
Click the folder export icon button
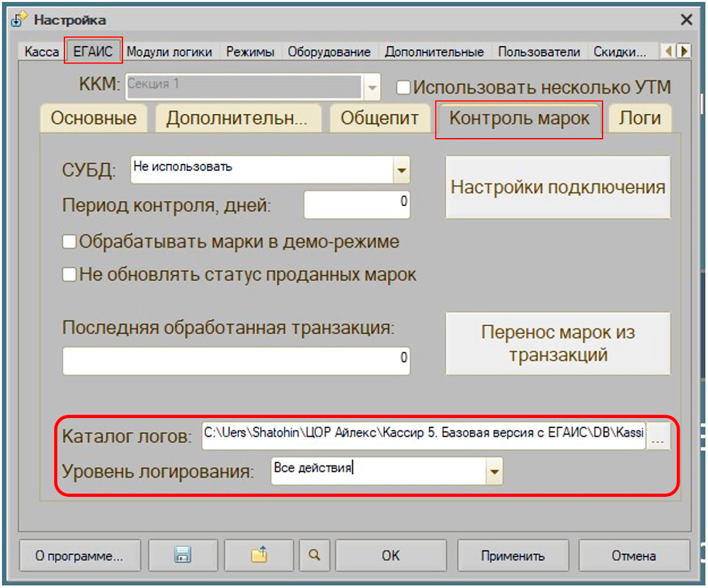click(x=259, y=555)
